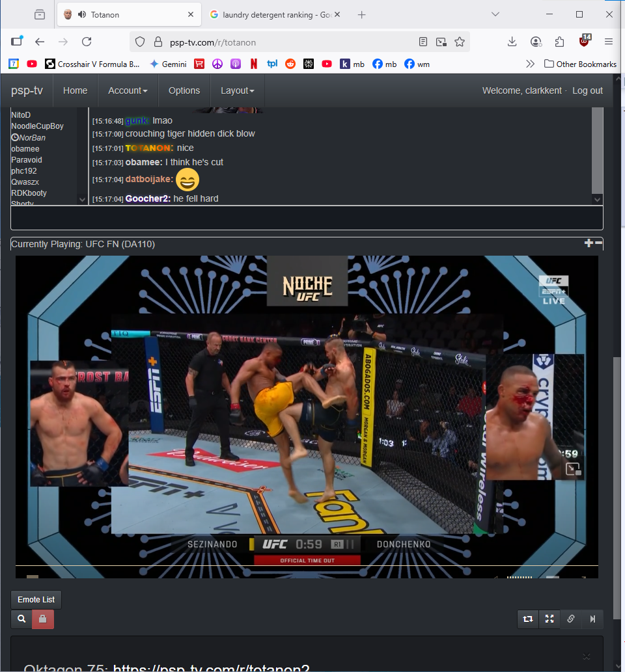Make the video player fullscreen
The height and width of the screenshot is (672, 625).
point(549,619)
